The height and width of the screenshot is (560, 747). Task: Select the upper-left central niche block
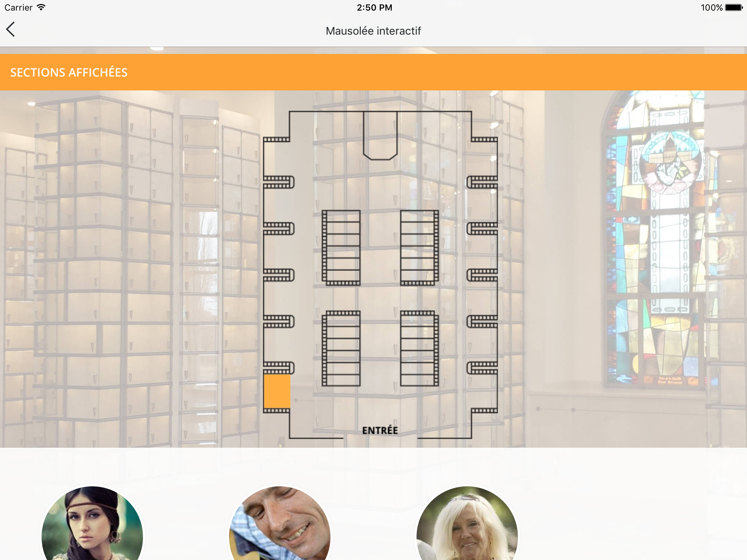pos(341,248)
